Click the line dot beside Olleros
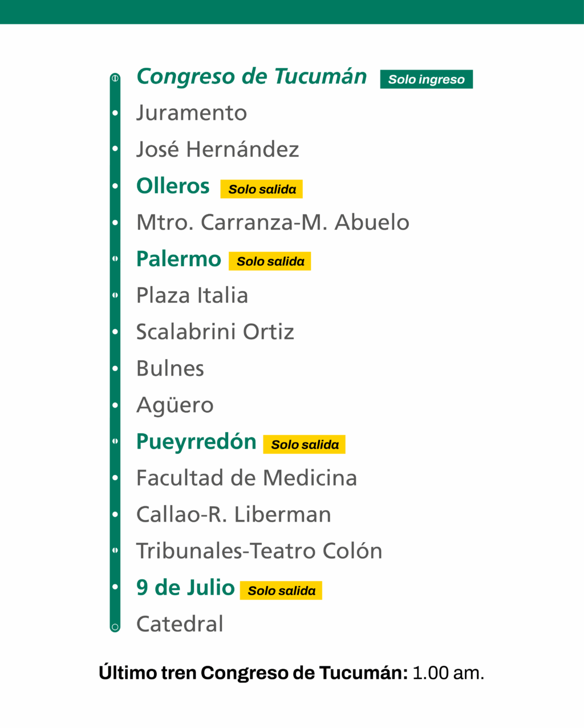The width and height of the screenshot is (584, 728). (x=115, y=186)
